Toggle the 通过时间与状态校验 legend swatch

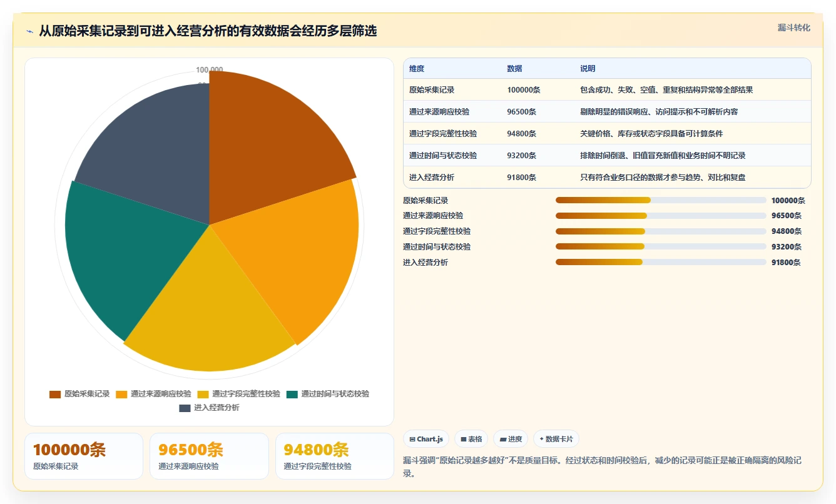(292, 394)
